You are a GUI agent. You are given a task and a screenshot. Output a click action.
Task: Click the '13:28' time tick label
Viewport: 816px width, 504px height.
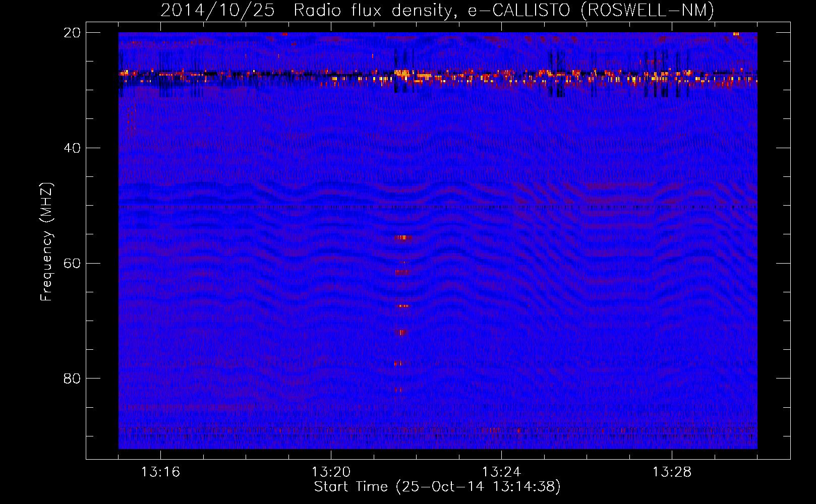672,472
